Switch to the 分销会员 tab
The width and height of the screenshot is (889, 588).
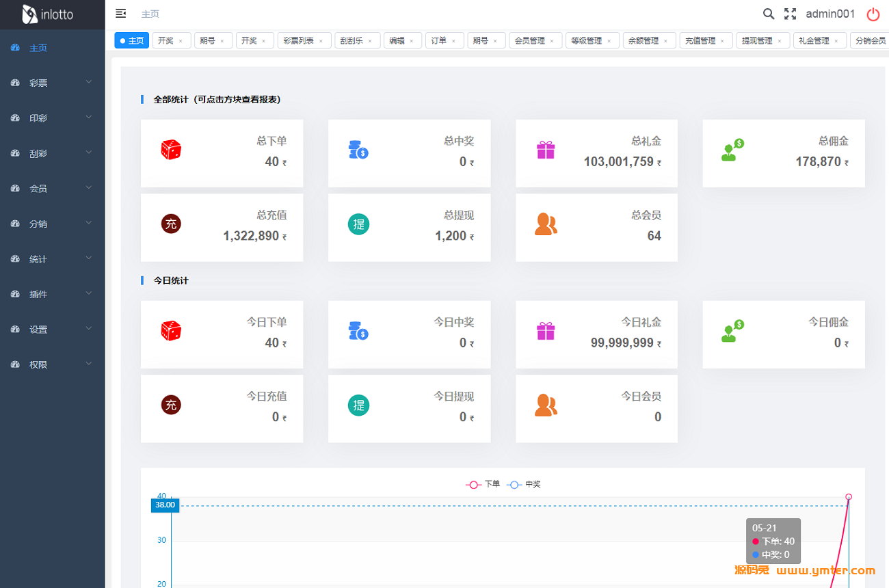tap(869, 40)
